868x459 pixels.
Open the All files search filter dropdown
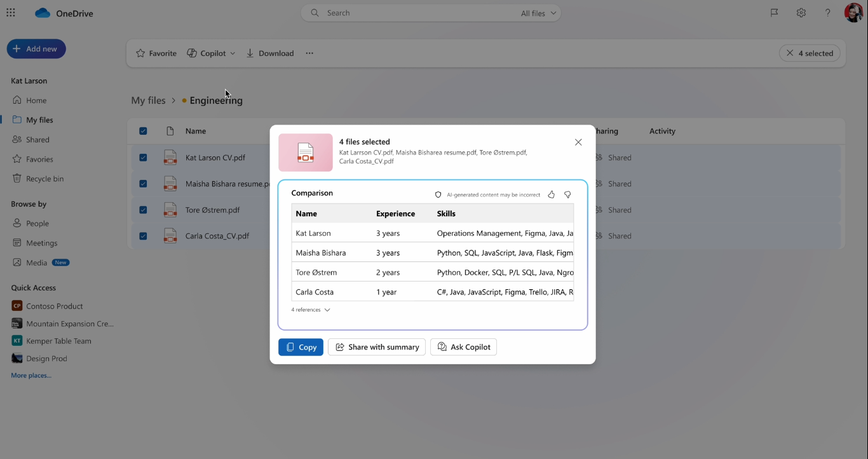(538, 13)
